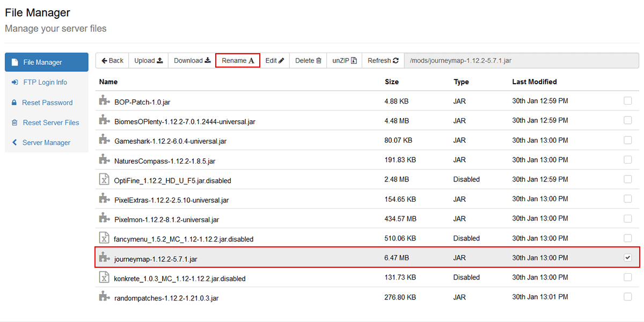This screenshot has height=322, width=644.
Task: Click the 510.06 KB size value
Action: tap(400, 238)
